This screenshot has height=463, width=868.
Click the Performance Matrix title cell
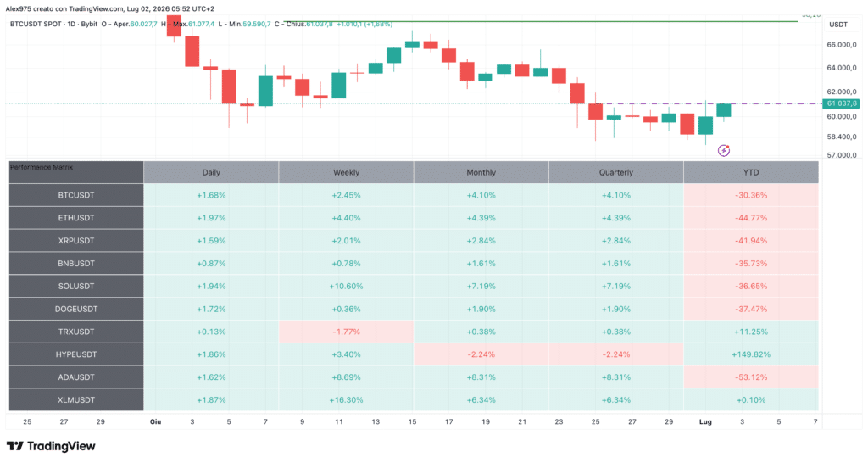pos(75,172)
